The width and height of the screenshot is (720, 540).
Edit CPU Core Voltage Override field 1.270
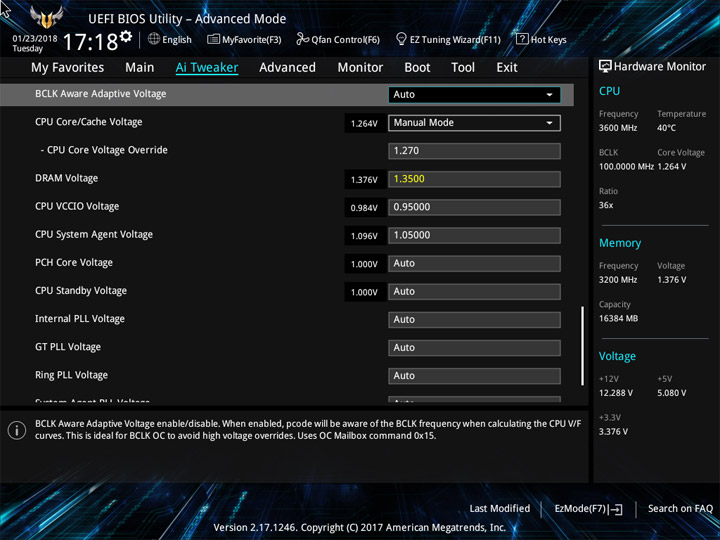[x=474, y=151]
